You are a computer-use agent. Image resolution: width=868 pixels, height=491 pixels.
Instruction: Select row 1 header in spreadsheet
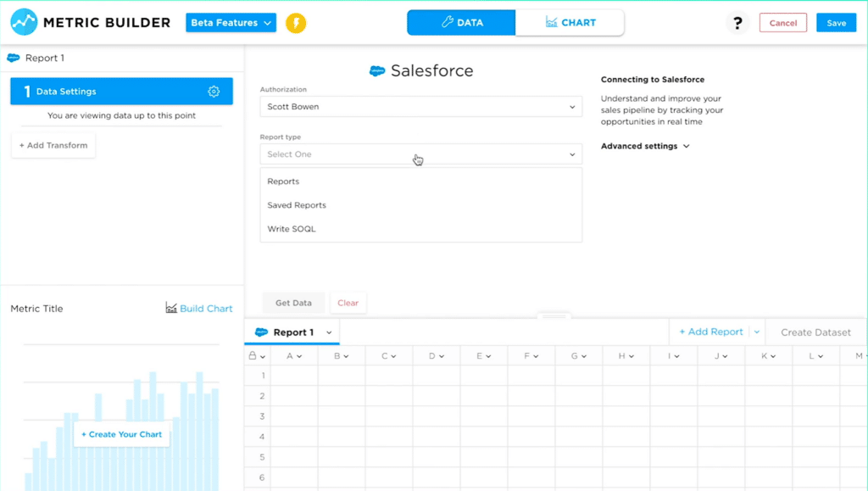pos(258,376)
